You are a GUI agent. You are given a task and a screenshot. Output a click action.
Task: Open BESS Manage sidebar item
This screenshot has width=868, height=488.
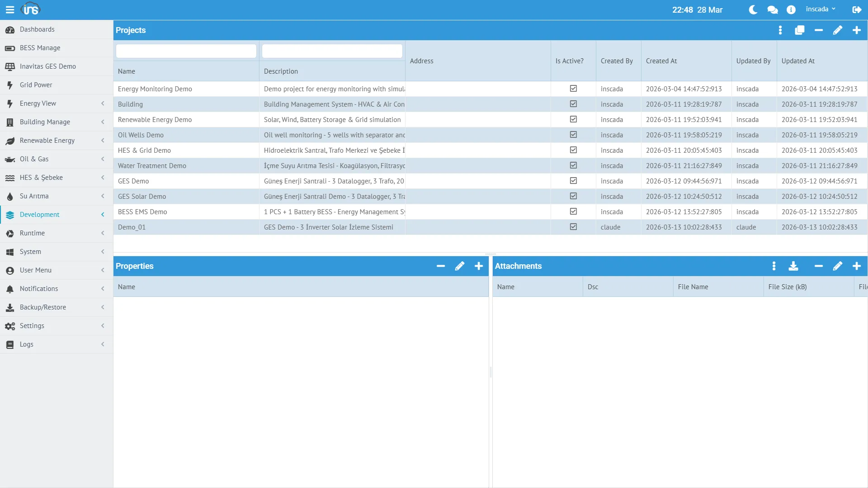tap(40, 48)
